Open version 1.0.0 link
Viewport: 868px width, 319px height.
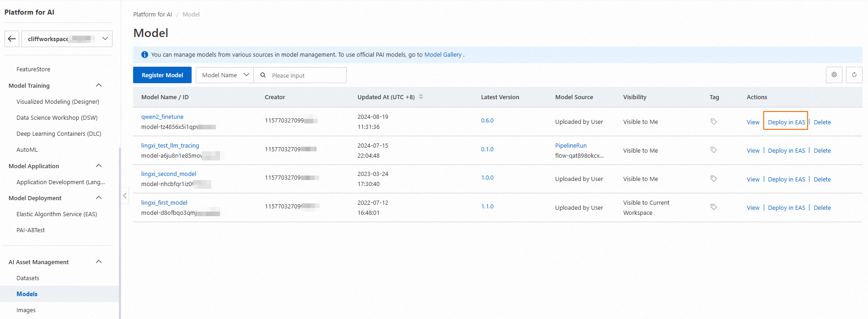pos(487,177)
